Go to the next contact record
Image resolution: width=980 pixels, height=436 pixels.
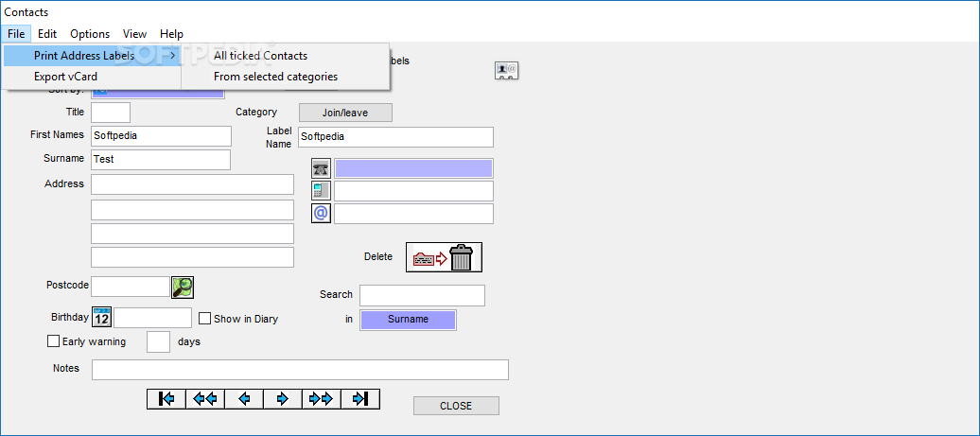tap(282, 399)
